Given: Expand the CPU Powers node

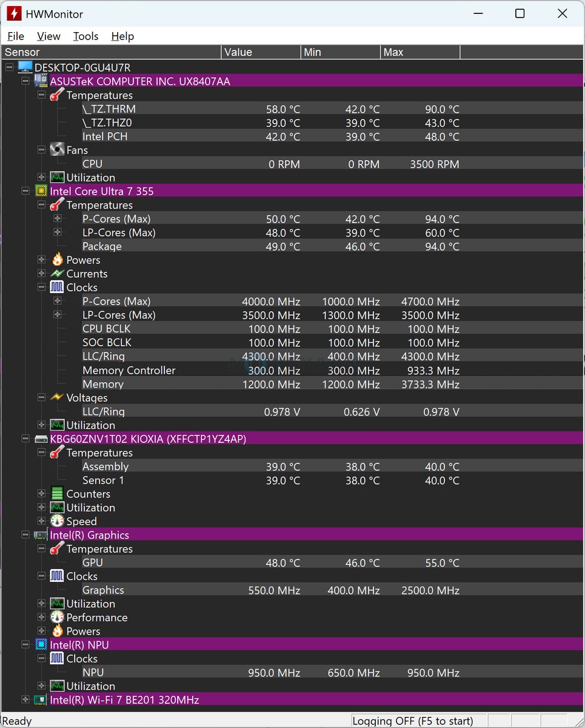Looking at the screenshot, I should (41, 260).
